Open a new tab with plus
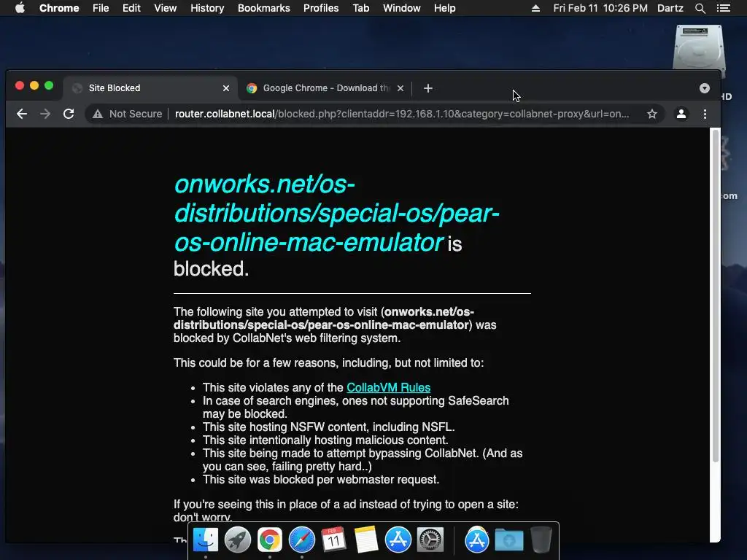Screen dimensions: 747x560 427,88
